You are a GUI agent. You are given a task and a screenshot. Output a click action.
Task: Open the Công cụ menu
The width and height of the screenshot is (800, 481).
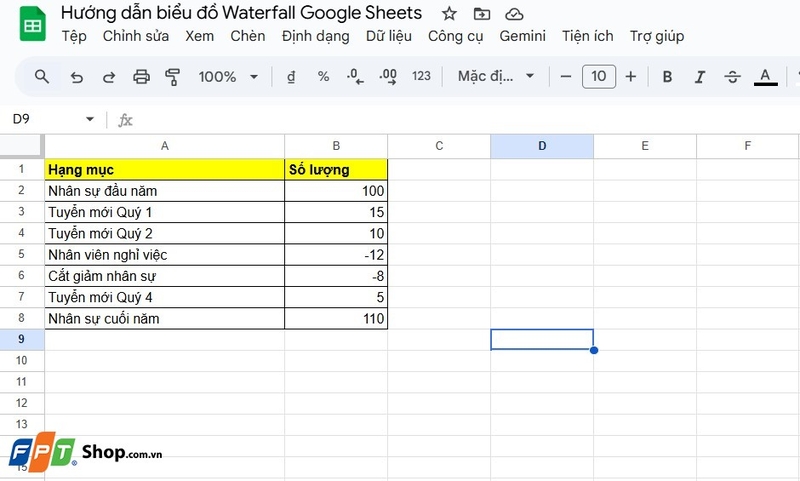click(x=455, y=36)
